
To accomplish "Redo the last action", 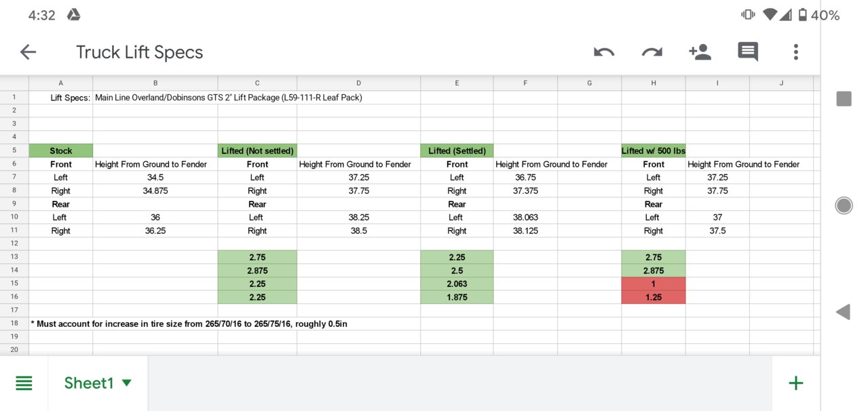I will click(652, 52).
